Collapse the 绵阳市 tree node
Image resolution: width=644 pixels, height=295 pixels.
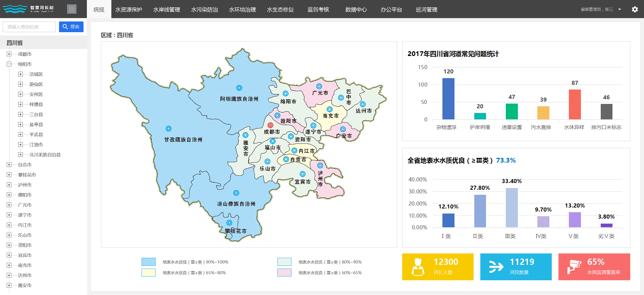[x=9, y=64]
